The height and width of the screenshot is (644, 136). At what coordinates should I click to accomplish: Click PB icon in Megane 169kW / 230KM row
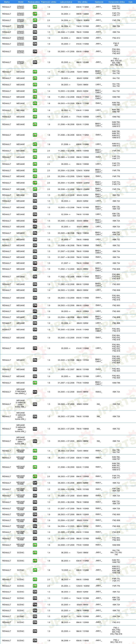tap(35, 189)
